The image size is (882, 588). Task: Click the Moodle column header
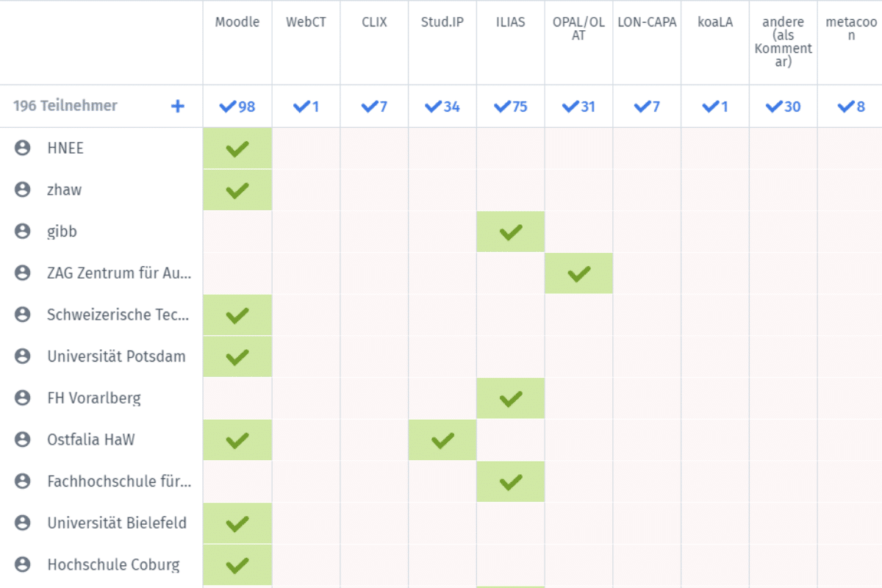[x=237, y=22]
